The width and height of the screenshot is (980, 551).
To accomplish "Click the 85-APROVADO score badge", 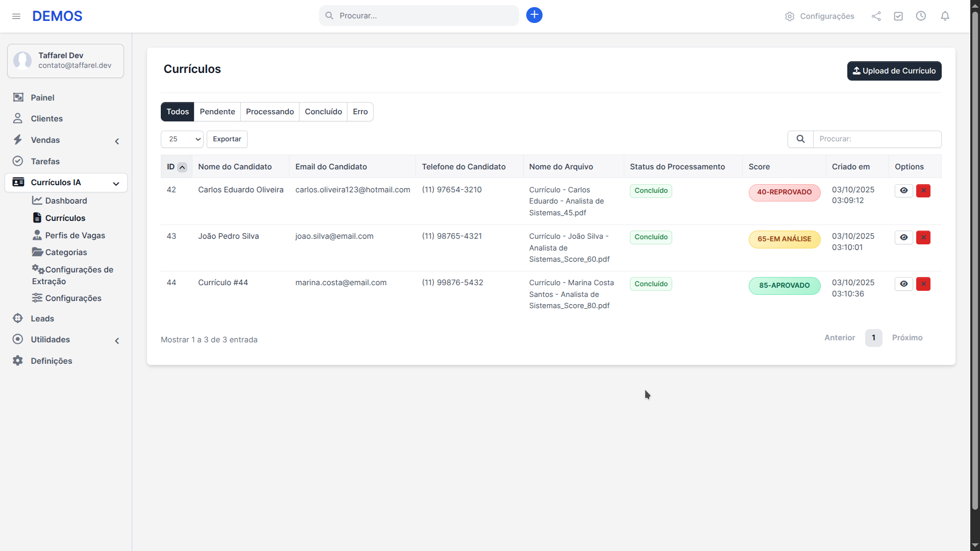I will (x=784, y=286).
